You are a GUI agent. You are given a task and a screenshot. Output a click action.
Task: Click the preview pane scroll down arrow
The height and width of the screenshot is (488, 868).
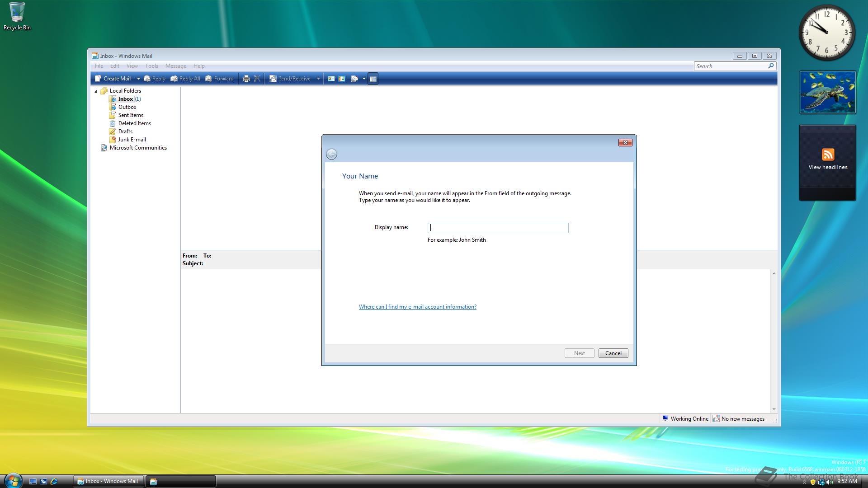[x=774, y=409]
